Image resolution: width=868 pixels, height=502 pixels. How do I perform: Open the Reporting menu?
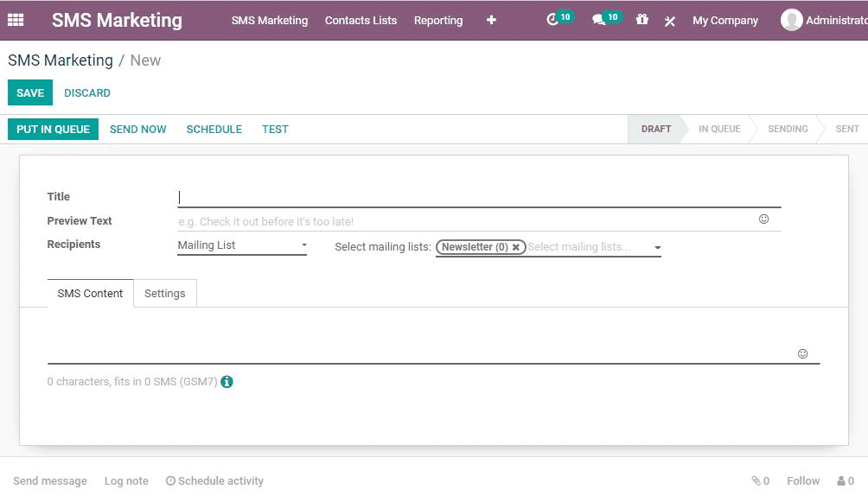[x=438, y=21]
